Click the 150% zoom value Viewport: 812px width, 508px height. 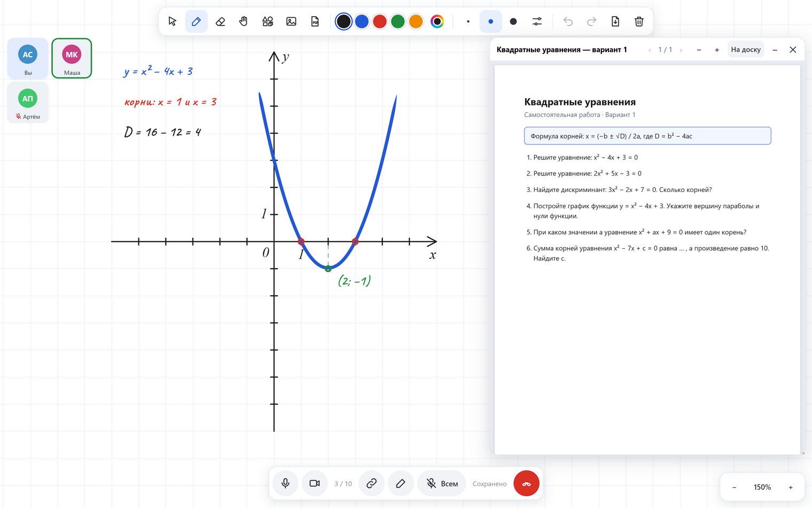(x=762, y=487)
